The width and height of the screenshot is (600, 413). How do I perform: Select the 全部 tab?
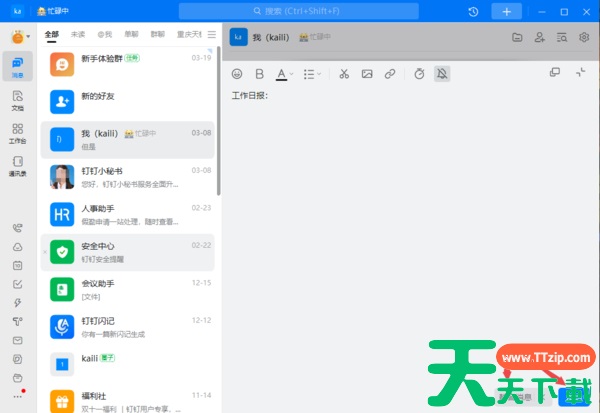click(x=51, y=34)
